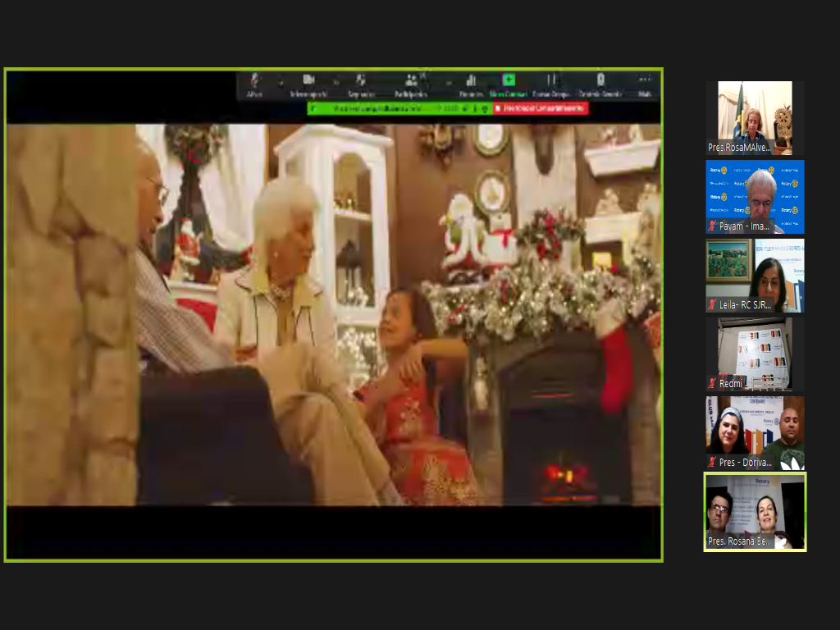840x630 pixels.
Task: Expand the audio options arrow beside the microphone
Action: click(281, 82)
